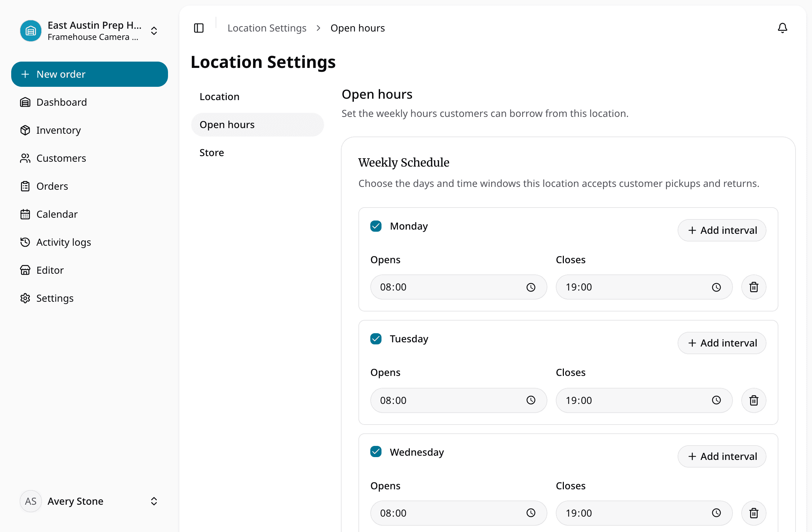
Task: Open Dashboard from the sidebar
Action: click(x=90, y=102)
